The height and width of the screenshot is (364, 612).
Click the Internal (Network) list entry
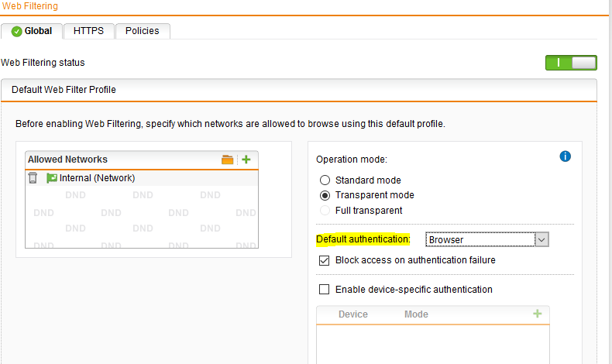point(141,178)
